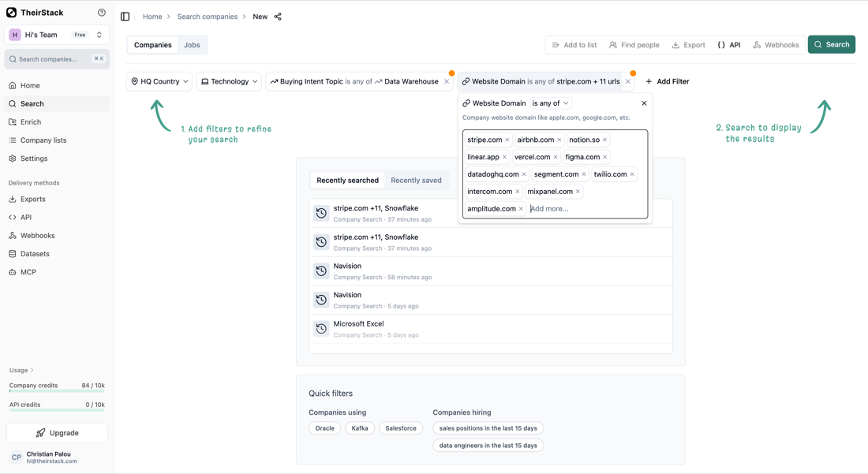The height and width of the screenshot is (474, 868).
Task: Remove vercel.com domain tag
Action: pyautogui.click(x=556, y=157)
